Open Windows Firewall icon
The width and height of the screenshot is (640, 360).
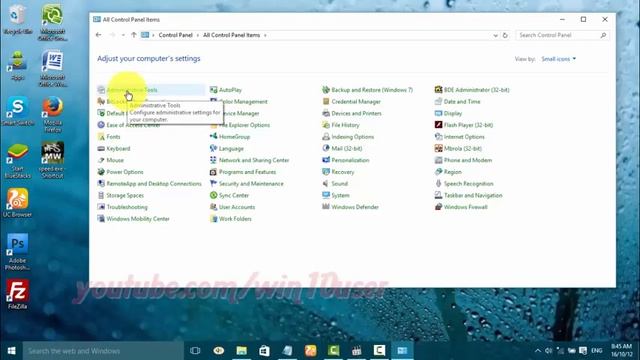click(438, 207)
